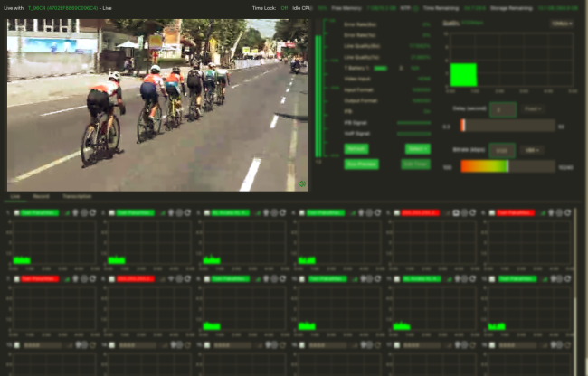This screenshot has width=588, height=376.
Task: Click the modem icon in slot 11
Action: 457,278
